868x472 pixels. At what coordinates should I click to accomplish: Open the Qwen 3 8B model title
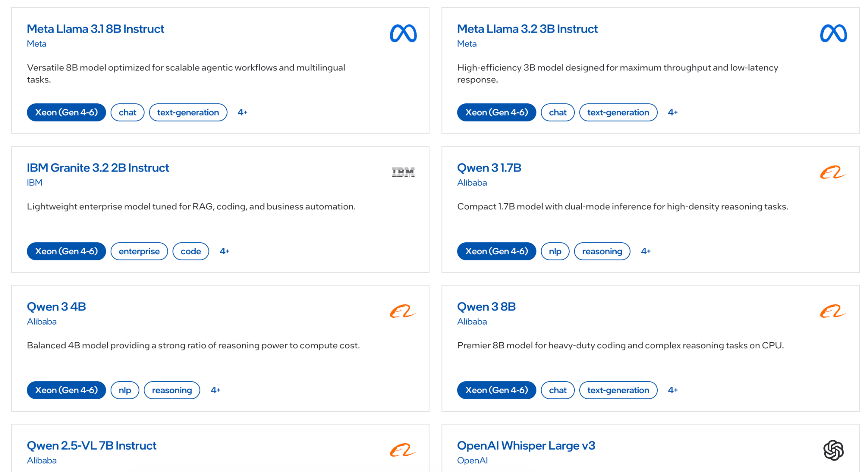tap(487, 307)
